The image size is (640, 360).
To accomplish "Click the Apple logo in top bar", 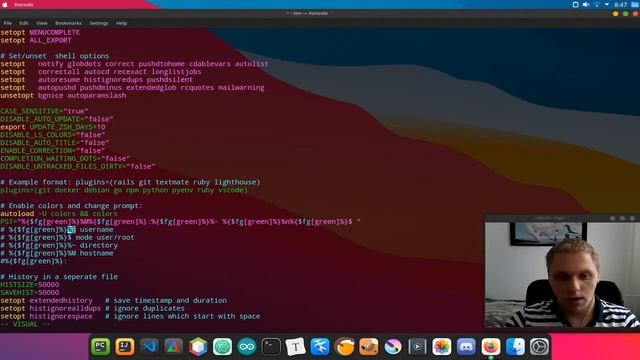I will point(5,4).
